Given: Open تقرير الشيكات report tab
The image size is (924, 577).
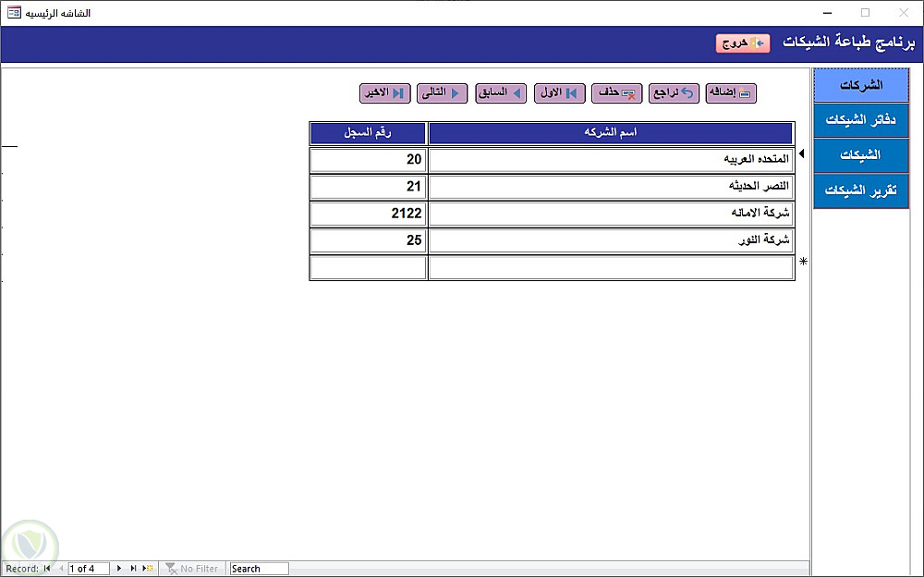Looking at the screenshot, I should point(861,190).
